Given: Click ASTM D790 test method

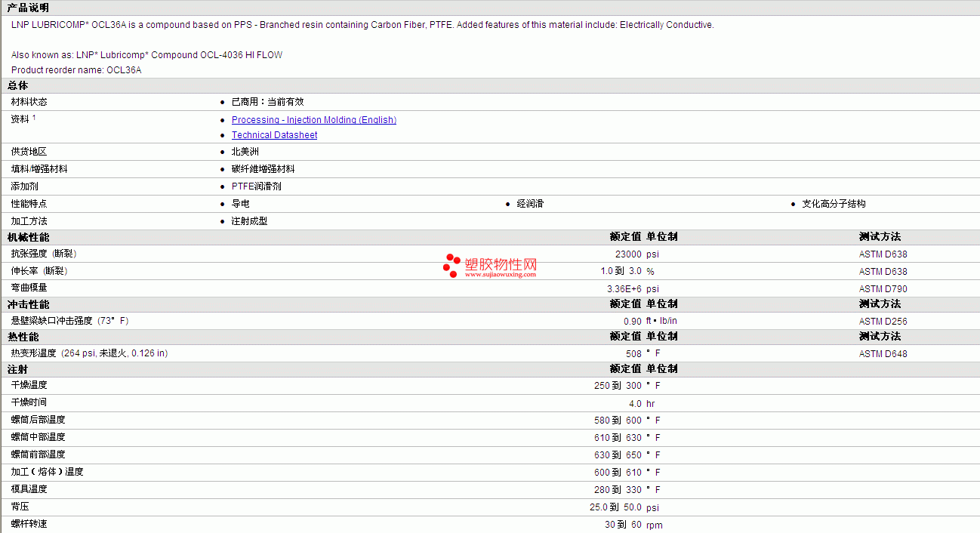Looking at the screenshot, I should (x=883, y=289).
